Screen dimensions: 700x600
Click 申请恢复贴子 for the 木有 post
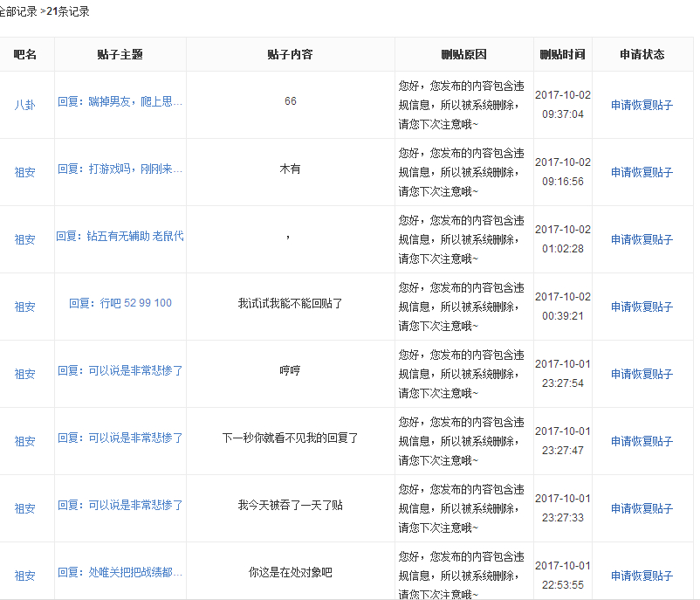[x=642, y=172]
